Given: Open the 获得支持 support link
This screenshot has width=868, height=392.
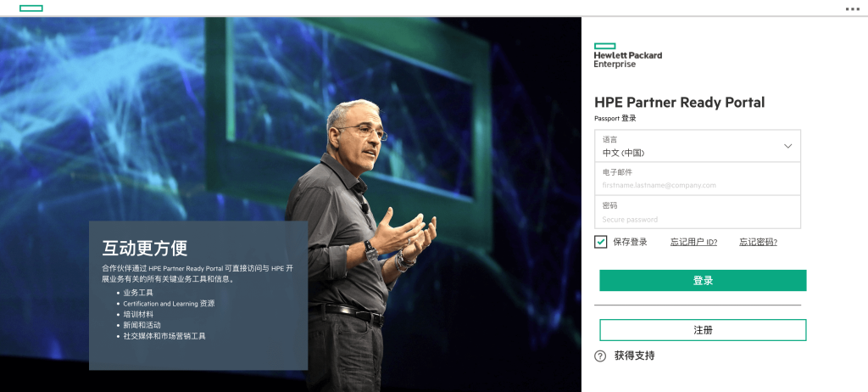Looking at the screenshot, I should tap(634, 356).
